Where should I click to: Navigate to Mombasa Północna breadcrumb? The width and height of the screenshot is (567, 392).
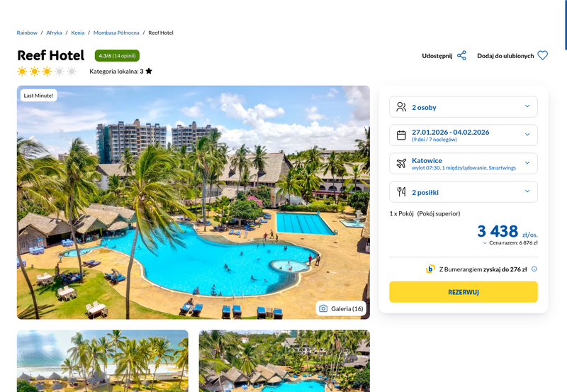[116, 33]
